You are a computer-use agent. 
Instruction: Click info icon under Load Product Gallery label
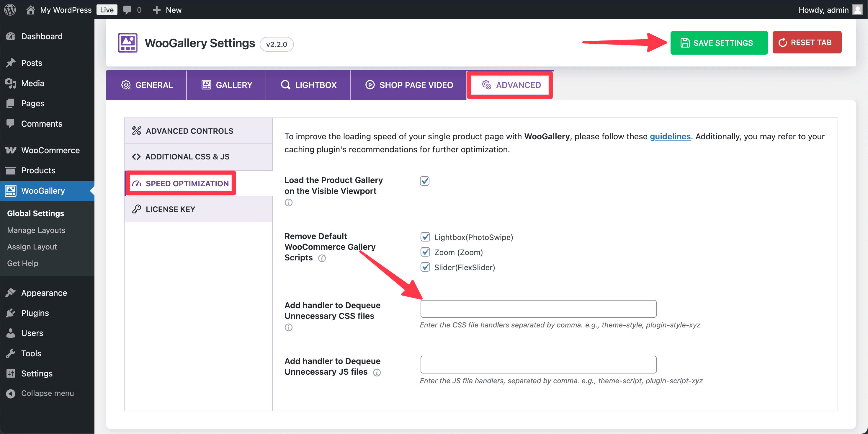288,203
